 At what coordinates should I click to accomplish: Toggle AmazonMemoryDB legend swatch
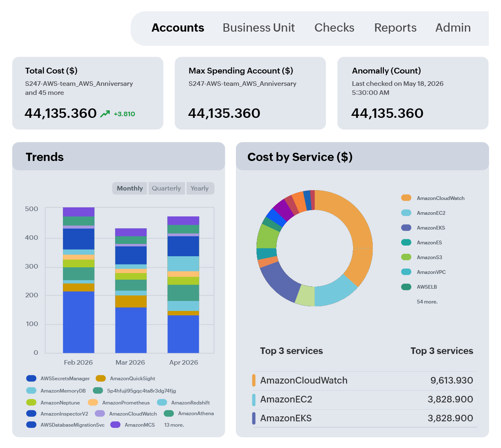31,391
